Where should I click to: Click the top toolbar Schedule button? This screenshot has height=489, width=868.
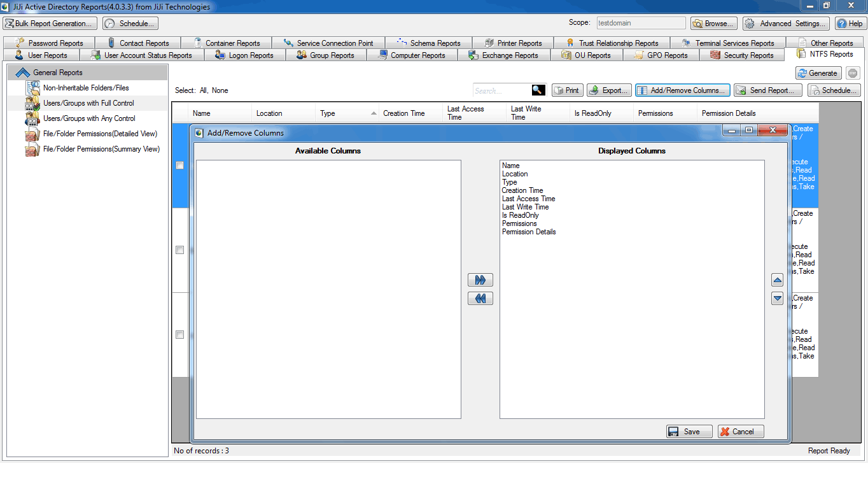click(130, 24)
